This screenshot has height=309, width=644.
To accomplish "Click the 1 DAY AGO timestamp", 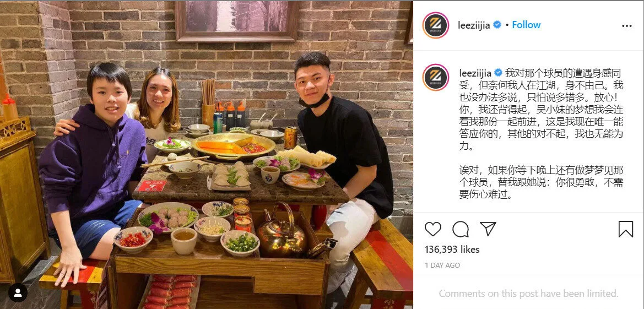I will tap(442, 265).
